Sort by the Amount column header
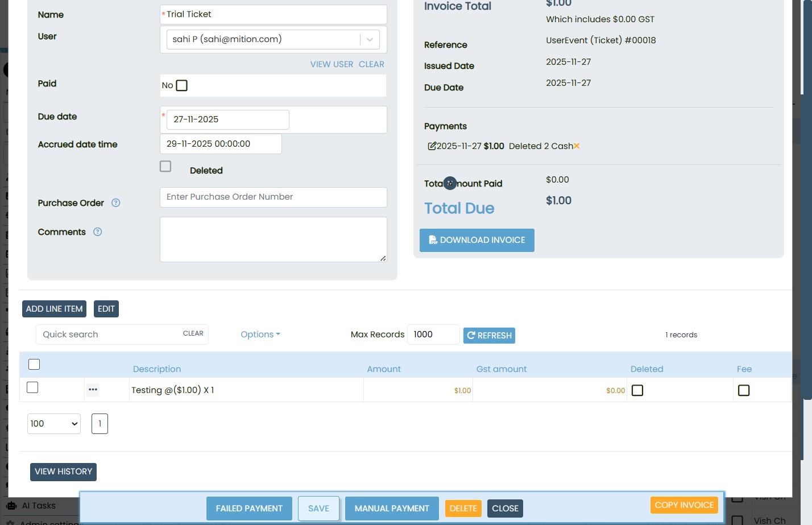The width and height of the screenshot is (812, 525). (383, 369)
